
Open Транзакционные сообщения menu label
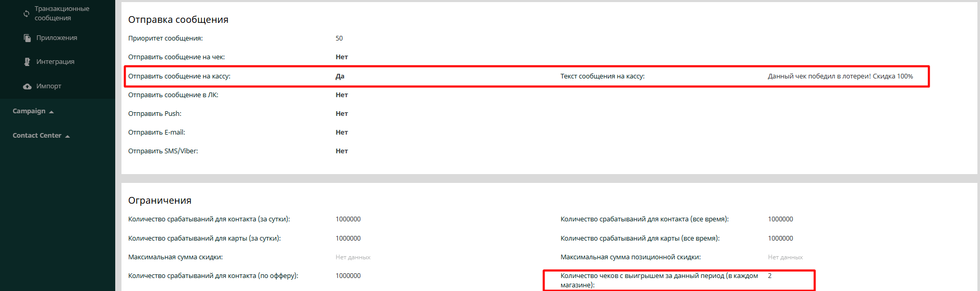[62, 14]
